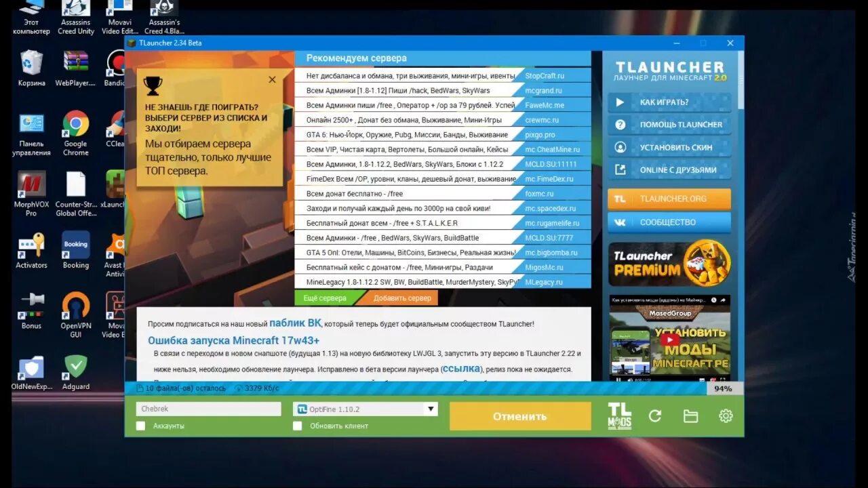Select mc.CheatMine.ru server address
Screen dimensions: 868x488
(553, 150)
